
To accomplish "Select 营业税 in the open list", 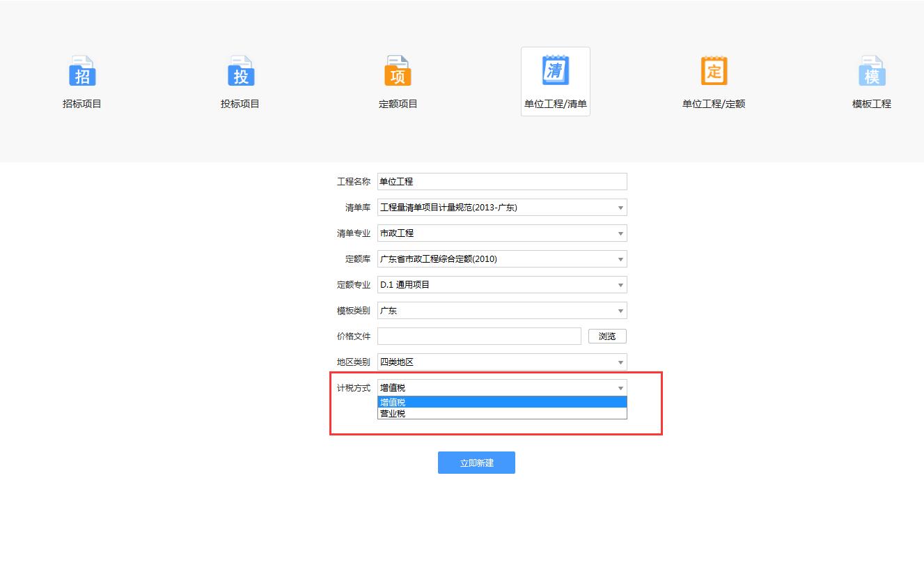I will [502, 413].
